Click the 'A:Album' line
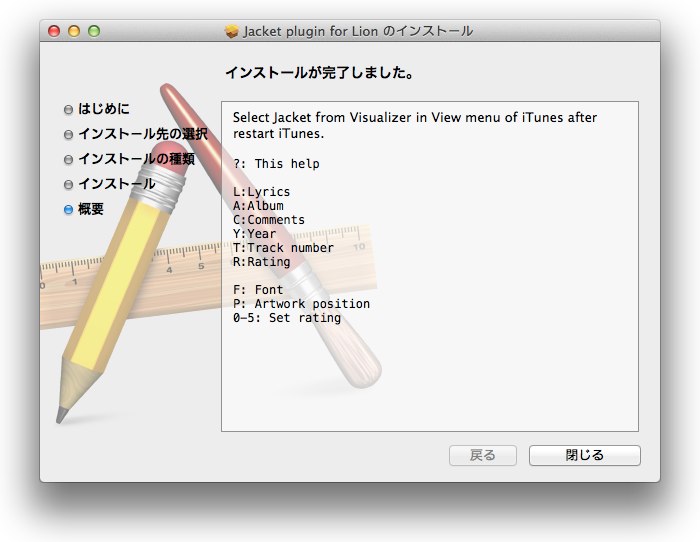The width and height of the screenshot is (700, 542). coord(258,205)
